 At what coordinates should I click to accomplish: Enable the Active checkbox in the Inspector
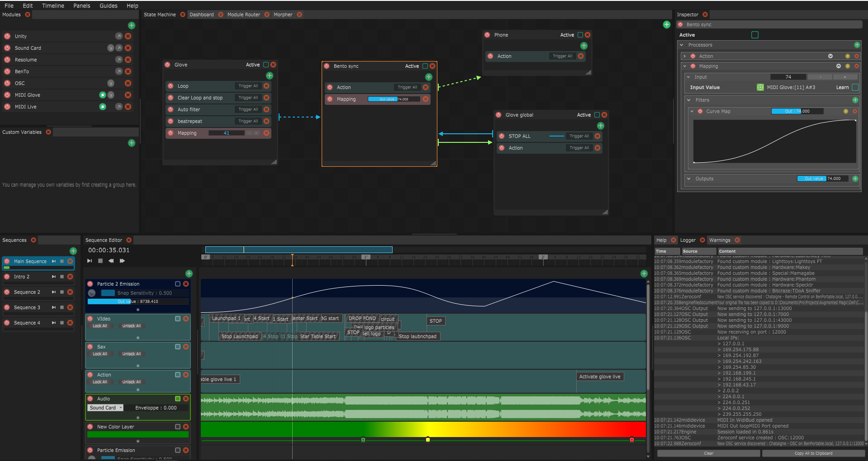[754, 35]
